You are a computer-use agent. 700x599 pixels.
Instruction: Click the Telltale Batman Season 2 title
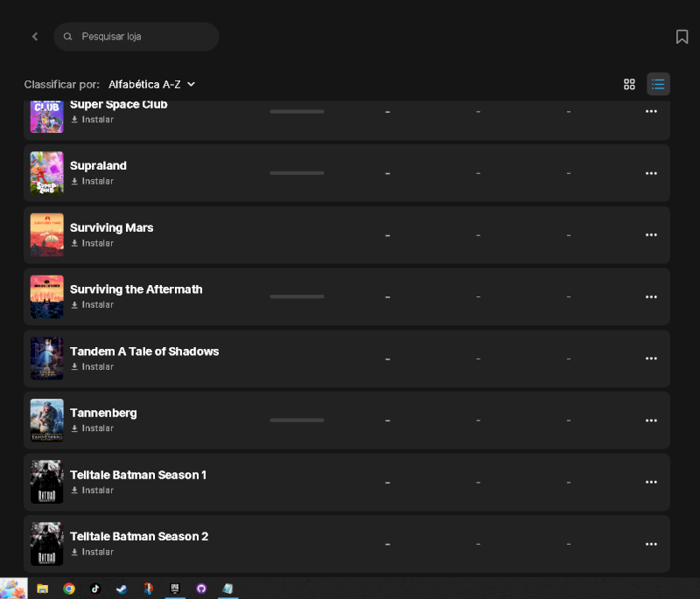pyautogui.click(x=139, y=537)
